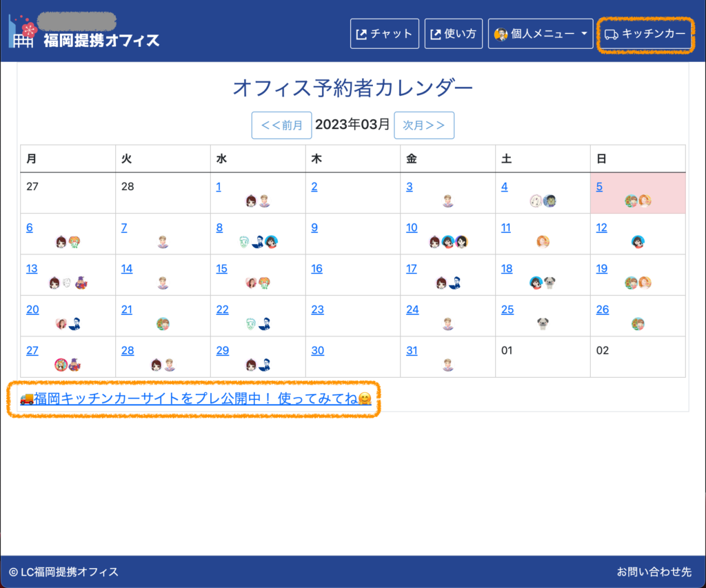This screenshot has width=706, height=588.
Task: Go to previous month with <<前月
Action: [281, 125]
